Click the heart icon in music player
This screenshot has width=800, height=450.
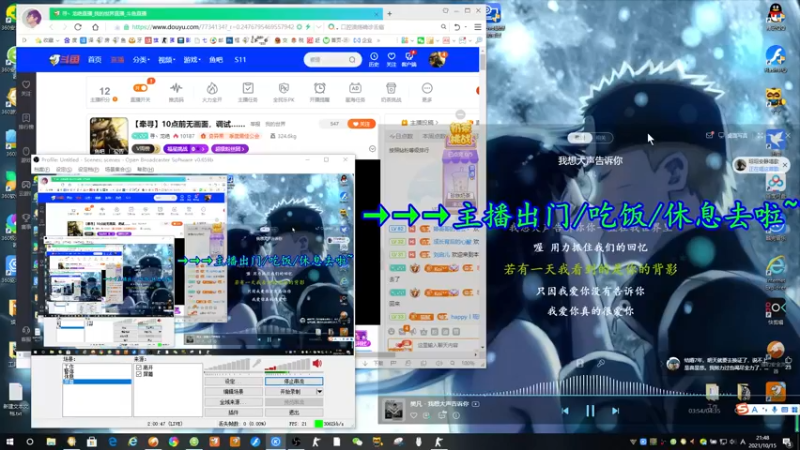(413, 415)
